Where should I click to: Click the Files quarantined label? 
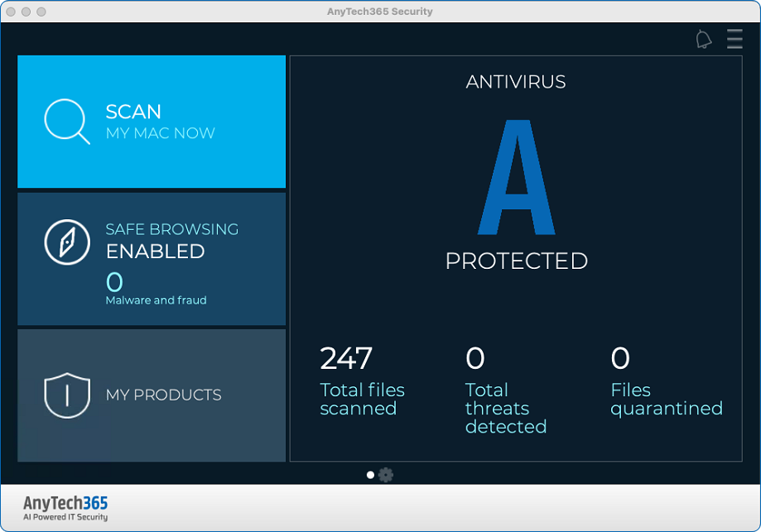667,399
